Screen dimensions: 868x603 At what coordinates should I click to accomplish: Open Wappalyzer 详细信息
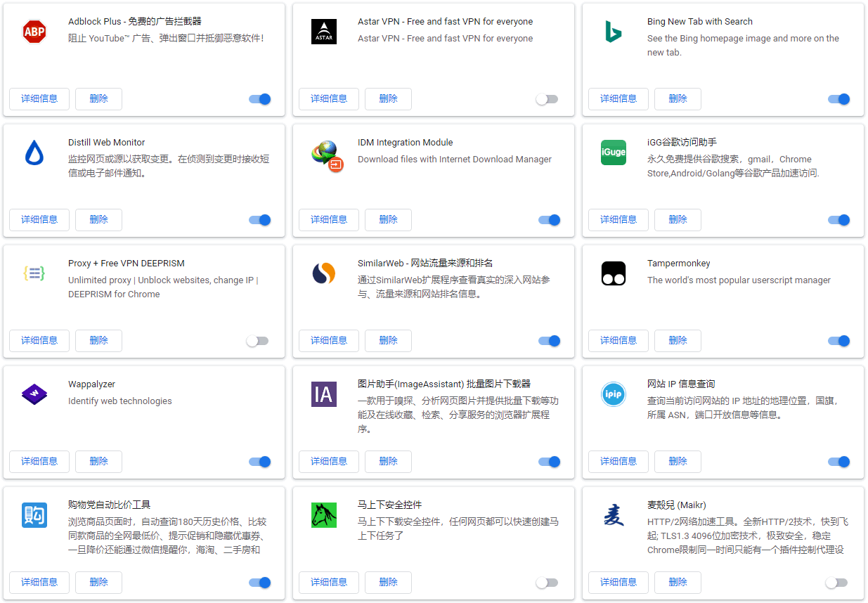click(x=39, y=462)
